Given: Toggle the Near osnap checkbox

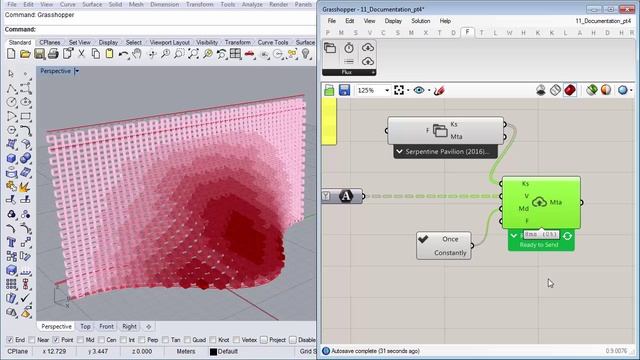Looking at the screenshot, I should tap(32, 340).
